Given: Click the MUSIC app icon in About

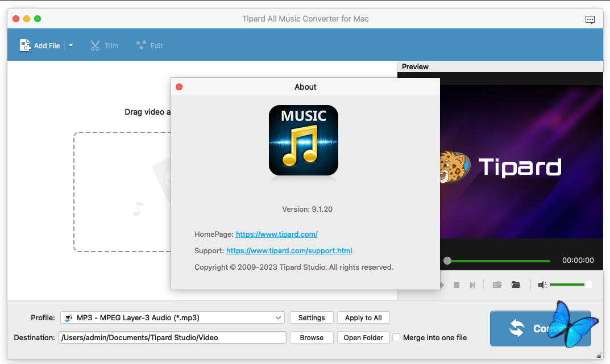Looking at the screenshot, I should (304, 140).
